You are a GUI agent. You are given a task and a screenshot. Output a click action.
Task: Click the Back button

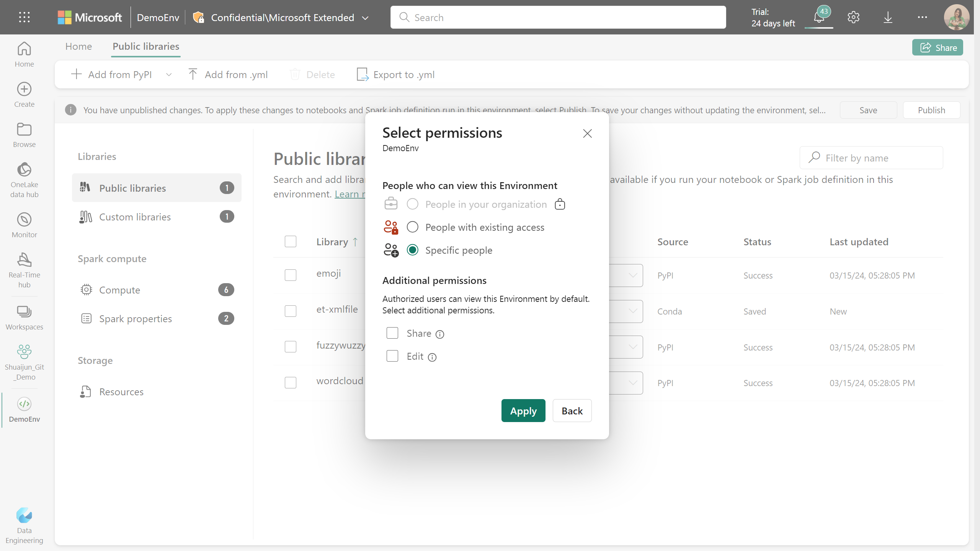pyautogui.click(x=572, y=411)
